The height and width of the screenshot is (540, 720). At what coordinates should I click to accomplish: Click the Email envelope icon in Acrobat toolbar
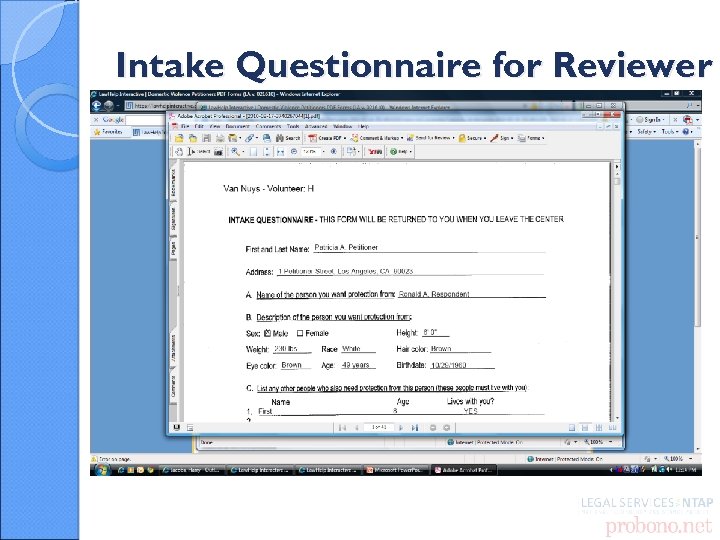[x=233, y=138]
